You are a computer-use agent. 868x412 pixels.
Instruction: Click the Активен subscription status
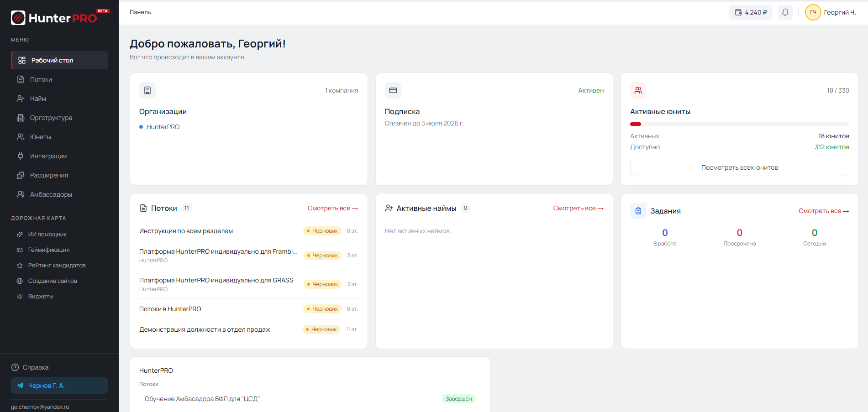click(x=591, y=90)
